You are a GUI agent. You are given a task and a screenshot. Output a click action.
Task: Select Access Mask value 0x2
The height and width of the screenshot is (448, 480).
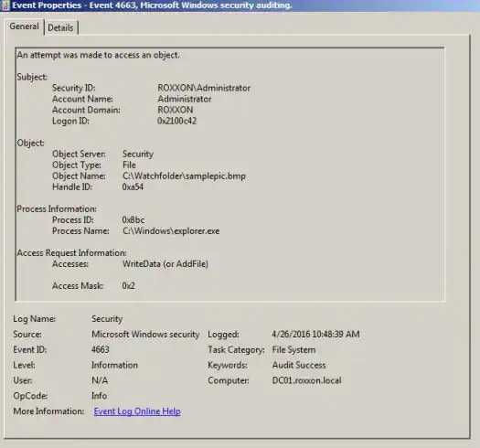[129, 286]
